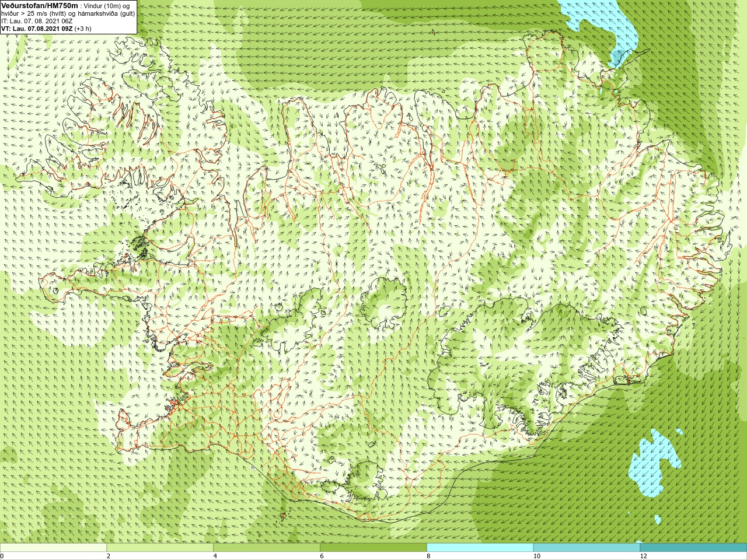
Task: Click the scale label '8' under the color bar
Action: [428, 556]
